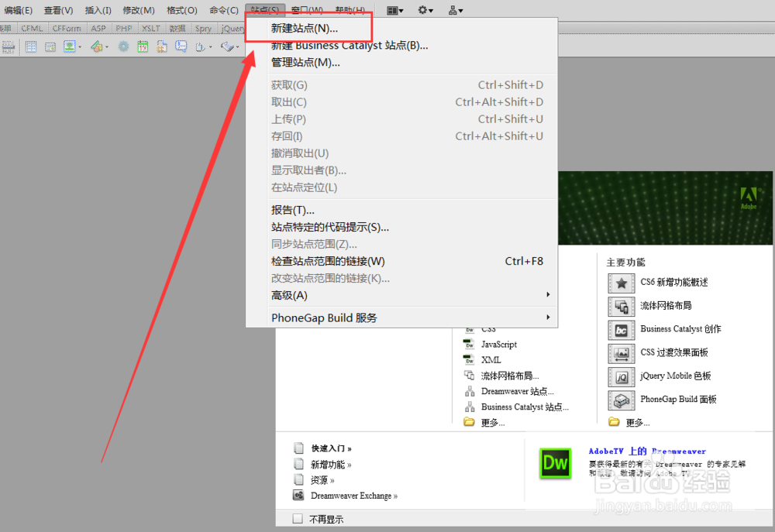
Task: Open 更多... under the create new list
Action: coord(493,422)
